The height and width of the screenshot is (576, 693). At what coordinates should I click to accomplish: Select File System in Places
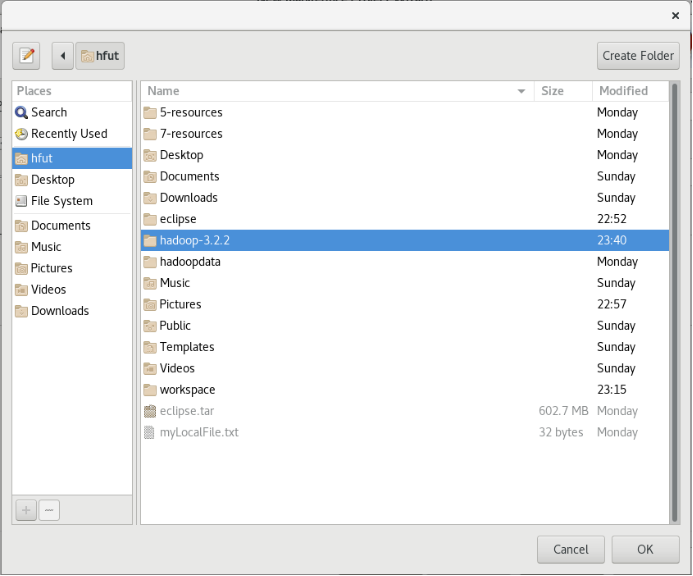pyautogui.click(x=72, y=201)
